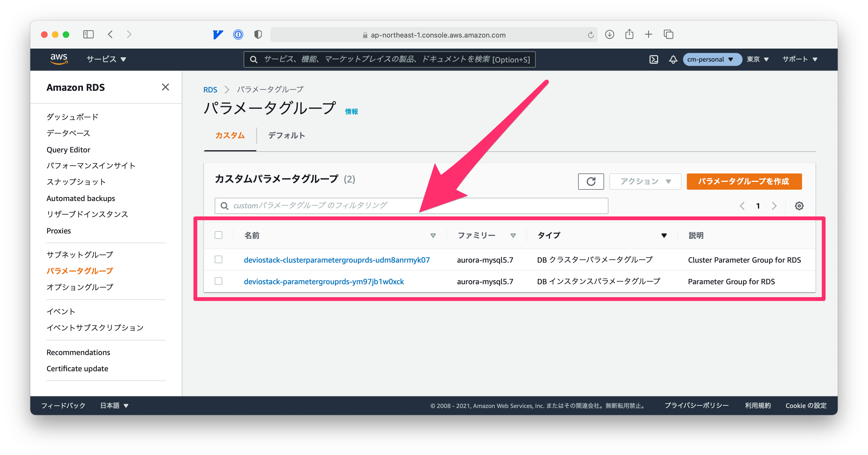Open the アクション dropdown

coord(645,181)
